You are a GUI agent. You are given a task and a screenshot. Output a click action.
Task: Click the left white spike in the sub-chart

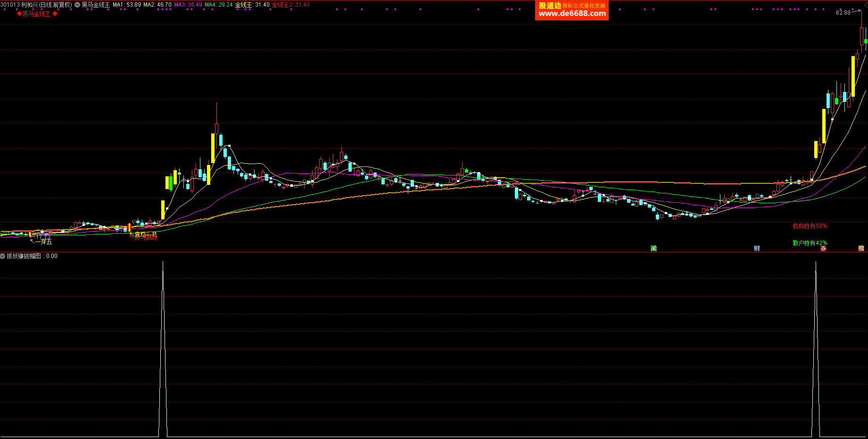click(x=163, y=349)
